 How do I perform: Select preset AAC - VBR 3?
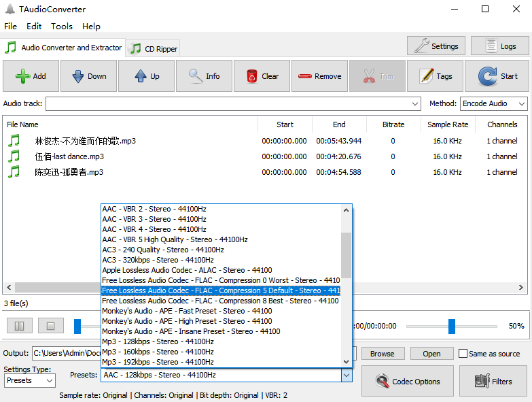point(221,219)
